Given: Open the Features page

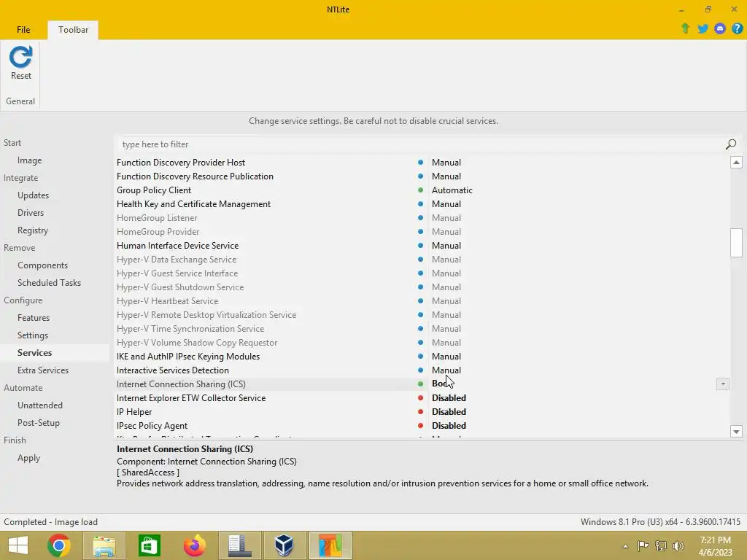Looking at the screenshot, I should [34, 318].
